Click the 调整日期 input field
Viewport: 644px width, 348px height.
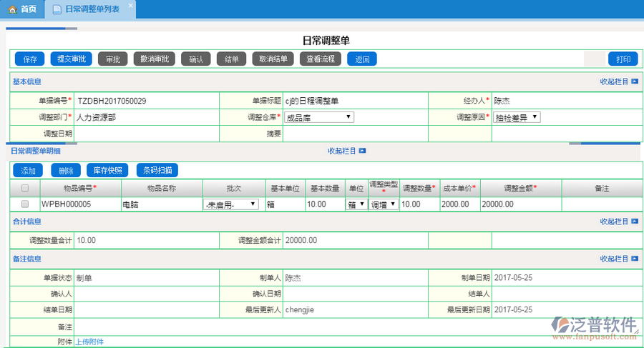[147, 134]
